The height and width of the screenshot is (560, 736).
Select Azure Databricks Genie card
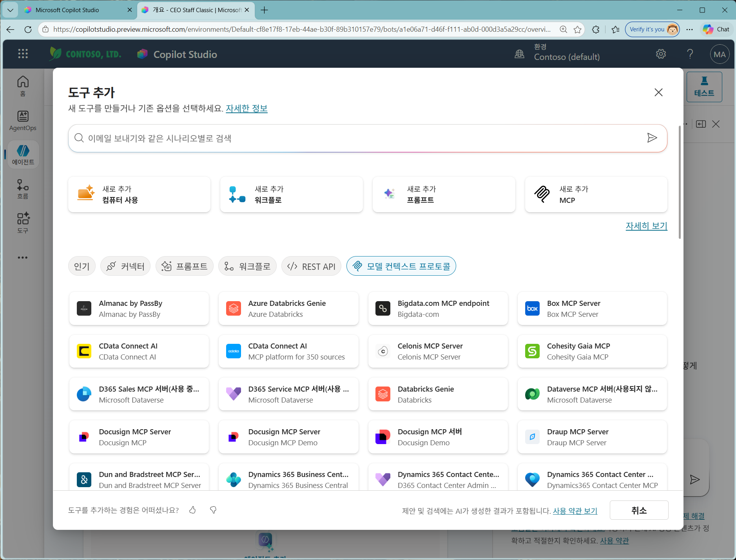point(288,309)
